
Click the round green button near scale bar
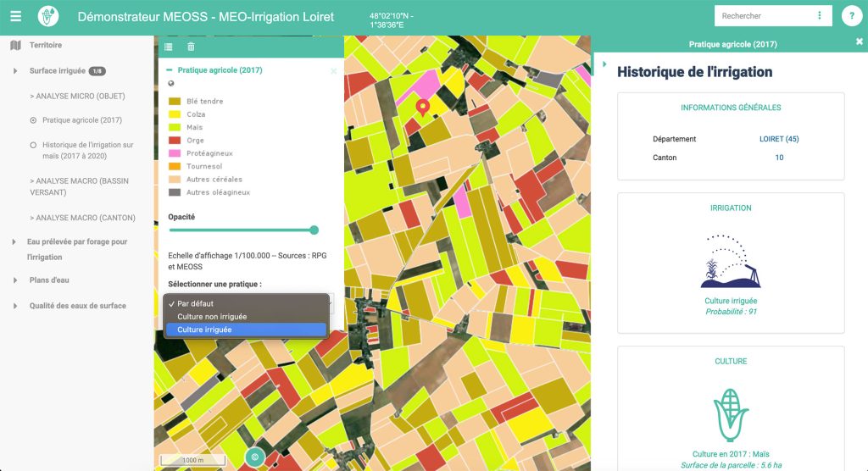click(254, 457)
